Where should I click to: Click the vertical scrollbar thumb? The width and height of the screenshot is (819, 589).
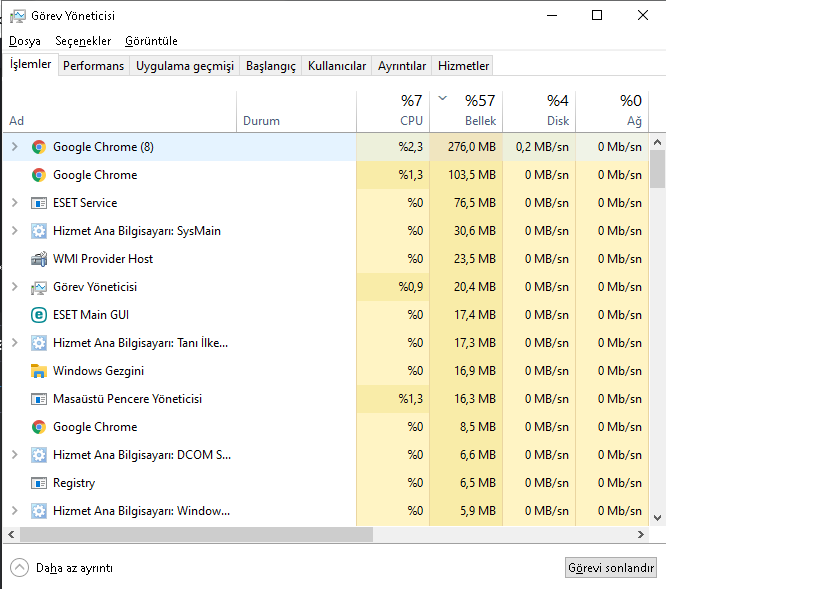658,169
